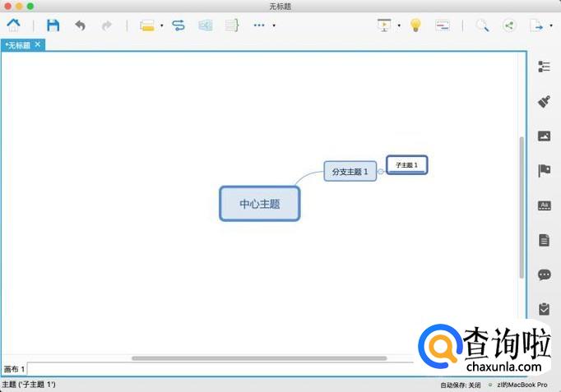The width and height of the screenshot is (561, 392).
Task: Open export options dropdown arrow
Action: pos(551,25)
